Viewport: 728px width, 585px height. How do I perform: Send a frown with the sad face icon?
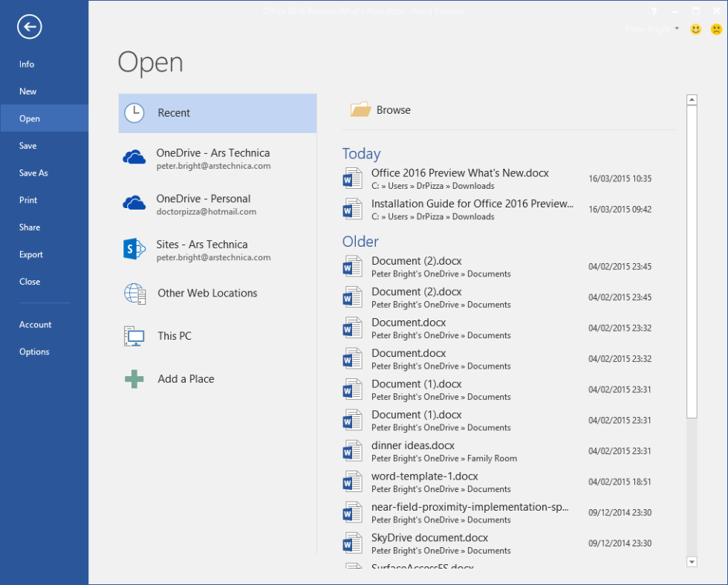point(716,29)
